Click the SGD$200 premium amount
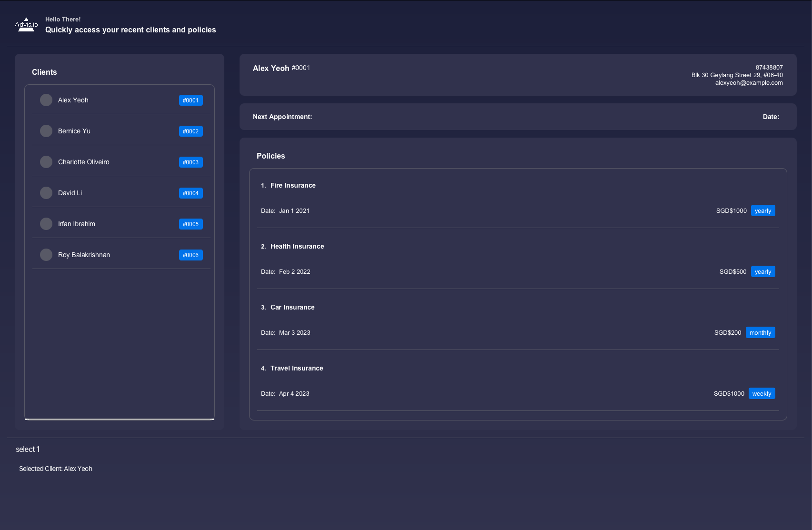 tap(728, 332)
